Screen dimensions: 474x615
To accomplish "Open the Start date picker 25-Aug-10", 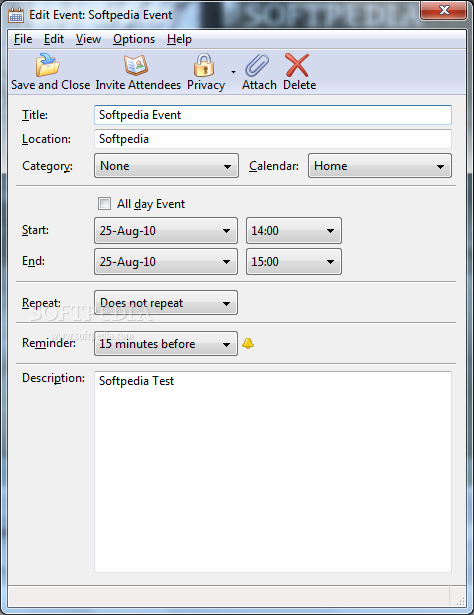I will (x=166, y=231).
